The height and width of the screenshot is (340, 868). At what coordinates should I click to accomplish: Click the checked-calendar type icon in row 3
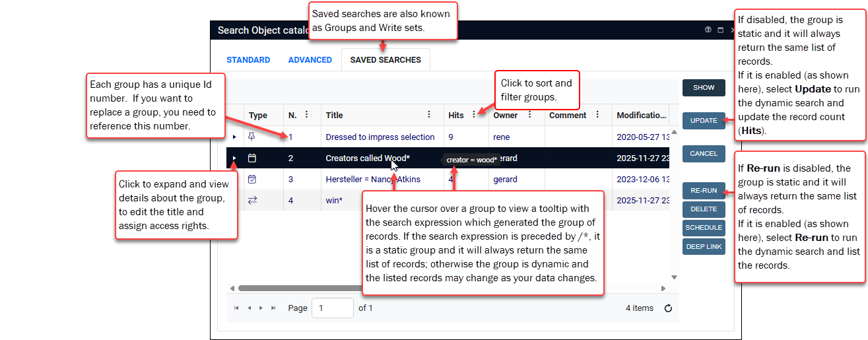point(251,179)
